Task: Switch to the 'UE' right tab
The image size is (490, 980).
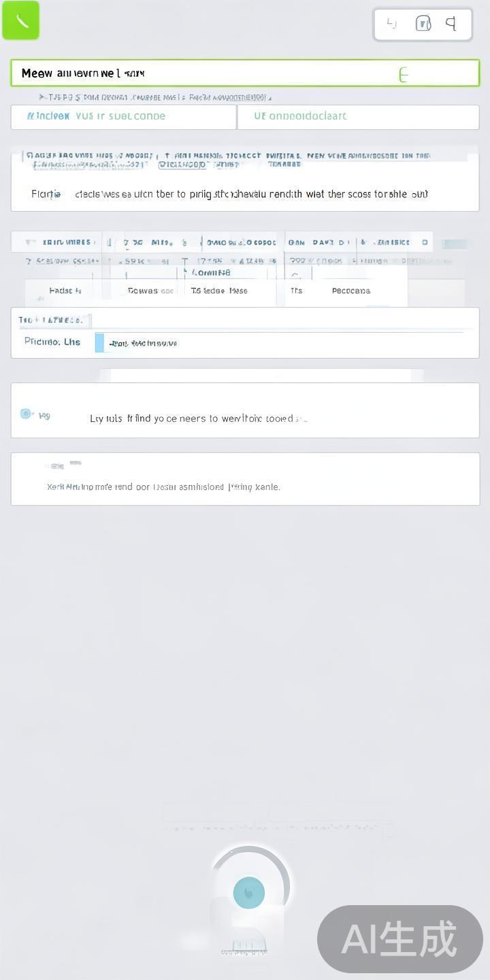Action: (x=358, y=116)
